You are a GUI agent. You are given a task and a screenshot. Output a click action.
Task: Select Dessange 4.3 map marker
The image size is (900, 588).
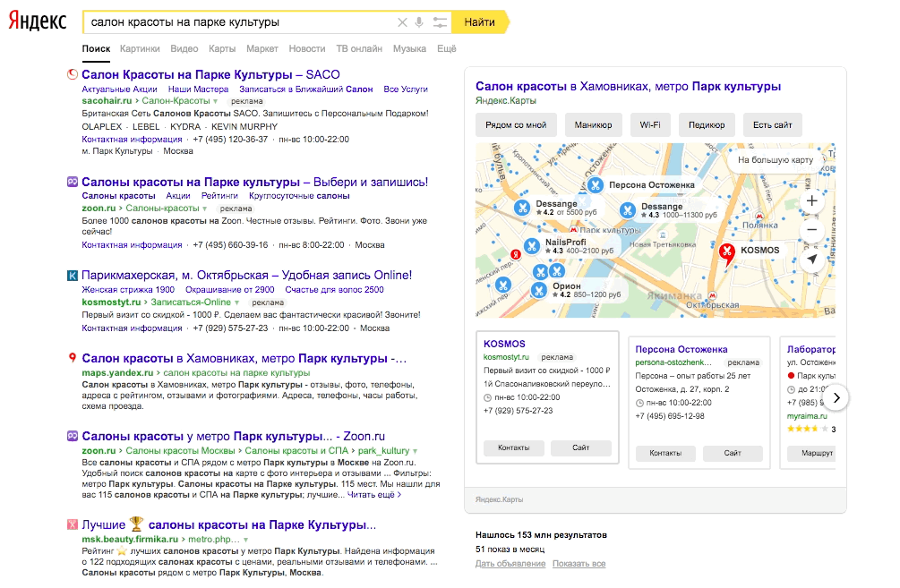[628, 210]
